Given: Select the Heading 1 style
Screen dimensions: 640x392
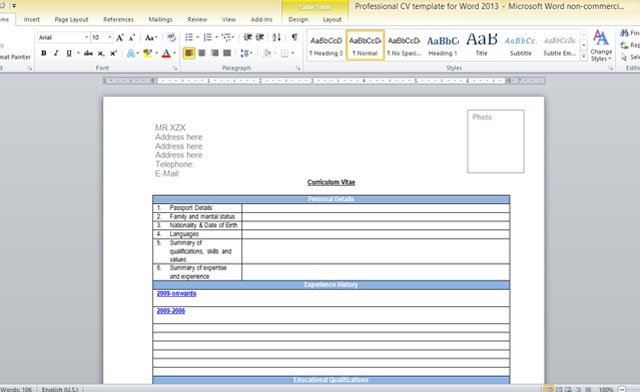Looking at the screenshot, I should [x=443, y=45].
